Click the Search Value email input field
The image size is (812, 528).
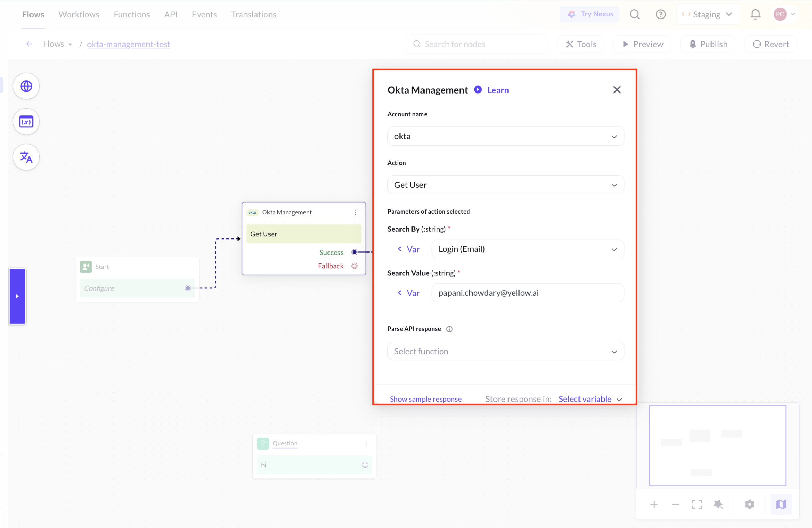point(528,293)
